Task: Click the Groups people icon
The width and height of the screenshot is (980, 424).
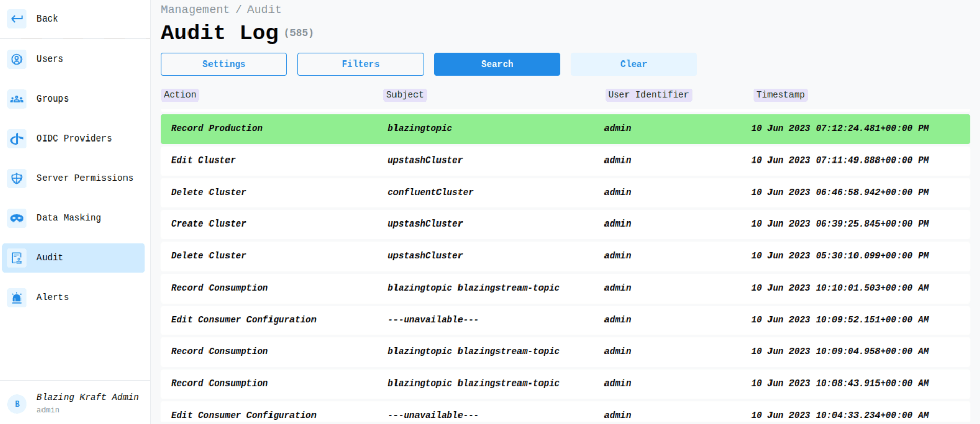Action: (17, 99)
